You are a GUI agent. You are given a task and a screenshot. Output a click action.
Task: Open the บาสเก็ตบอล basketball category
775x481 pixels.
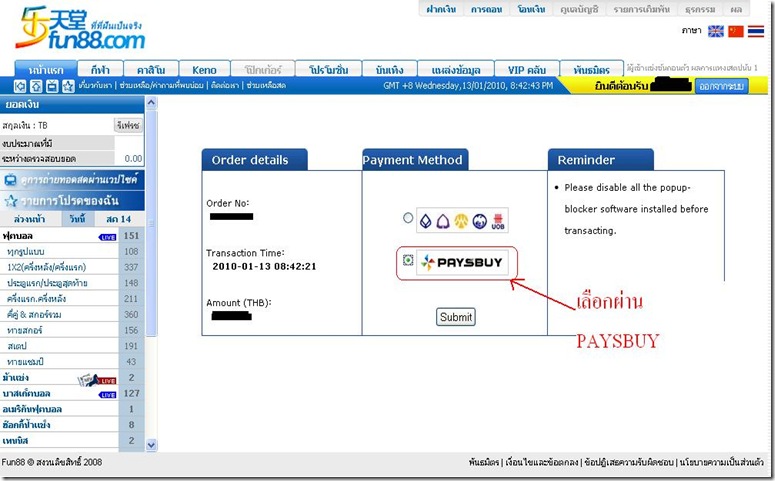pyautogui.click(x=27, y=394)
